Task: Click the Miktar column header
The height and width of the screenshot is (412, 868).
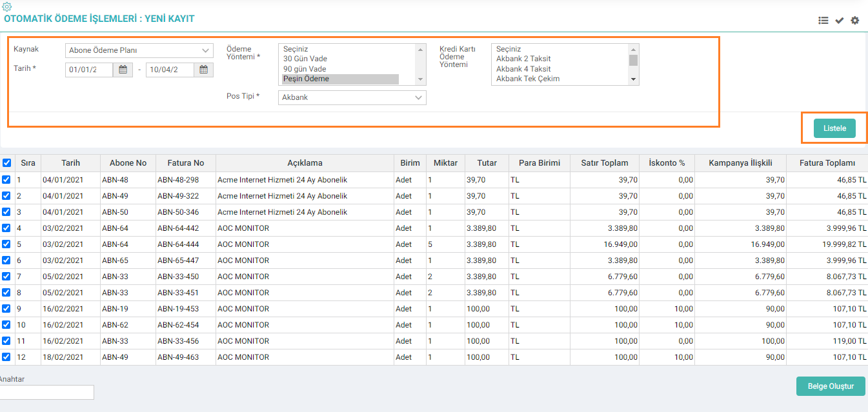Action: click(x=445, y=163)
